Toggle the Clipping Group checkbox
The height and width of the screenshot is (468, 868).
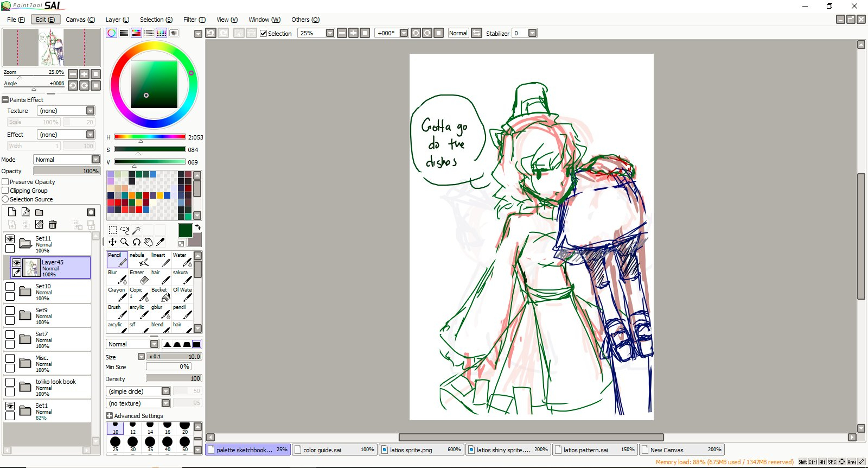point(5,191)
